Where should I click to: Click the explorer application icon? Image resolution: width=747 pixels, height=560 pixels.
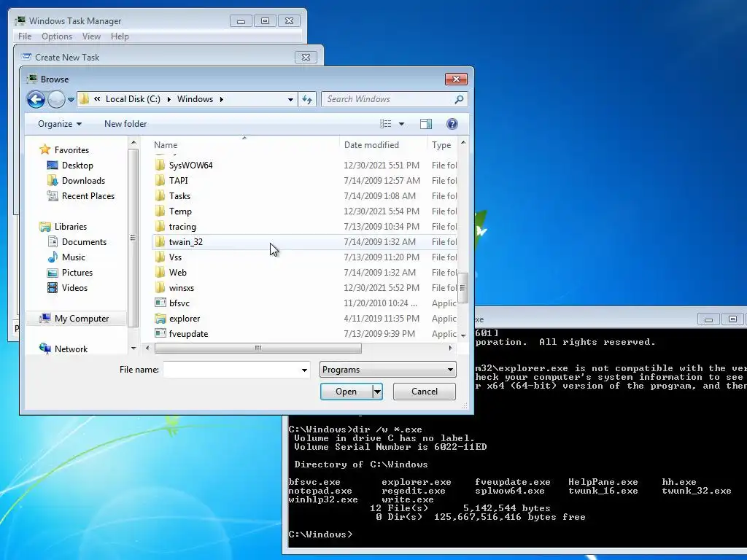coord(160,319)
